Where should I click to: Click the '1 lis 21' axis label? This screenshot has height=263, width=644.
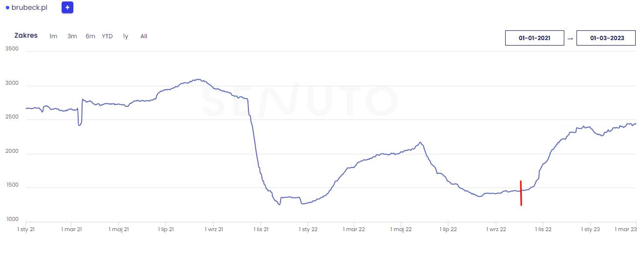coord(261,229)
